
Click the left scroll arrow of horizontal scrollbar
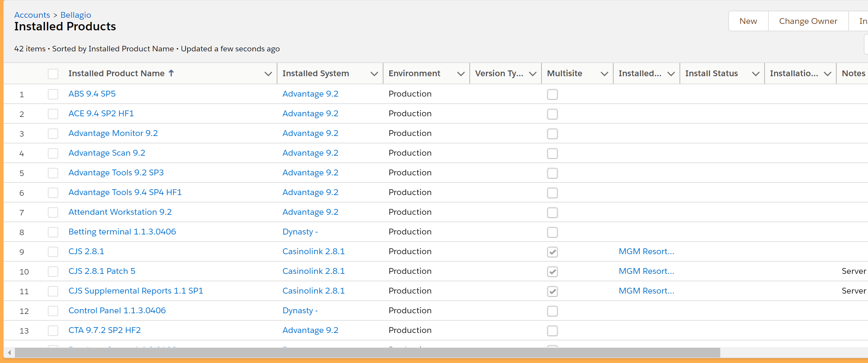9,353
